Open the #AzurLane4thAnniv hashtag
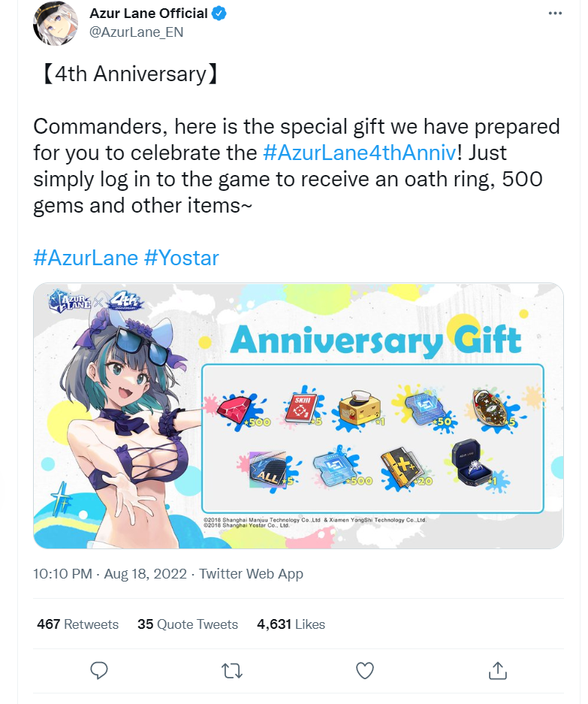Viewport: 588px width, 704px height. point(360,153)
